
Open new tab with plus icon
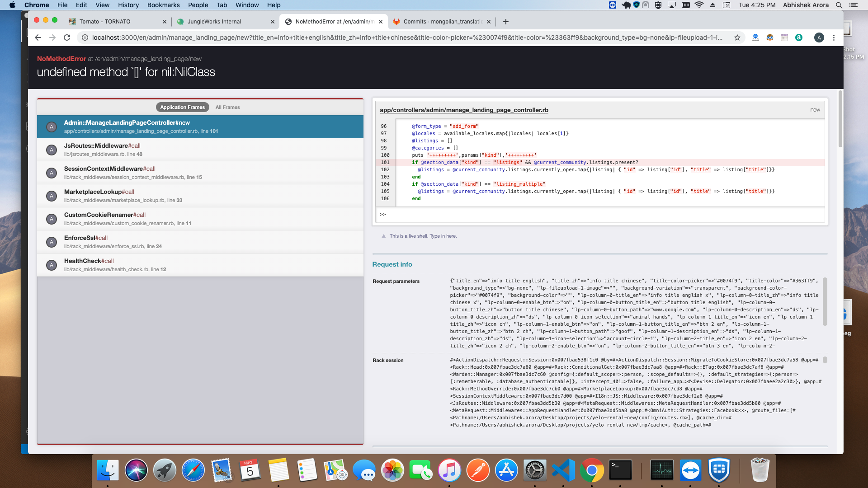tap(506, 22)
